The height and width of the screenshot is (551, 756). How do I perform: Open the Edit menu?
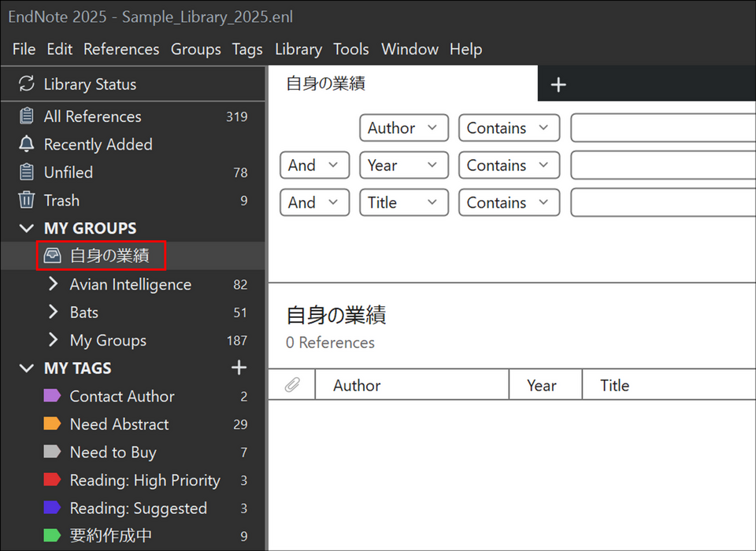[59, 49]
